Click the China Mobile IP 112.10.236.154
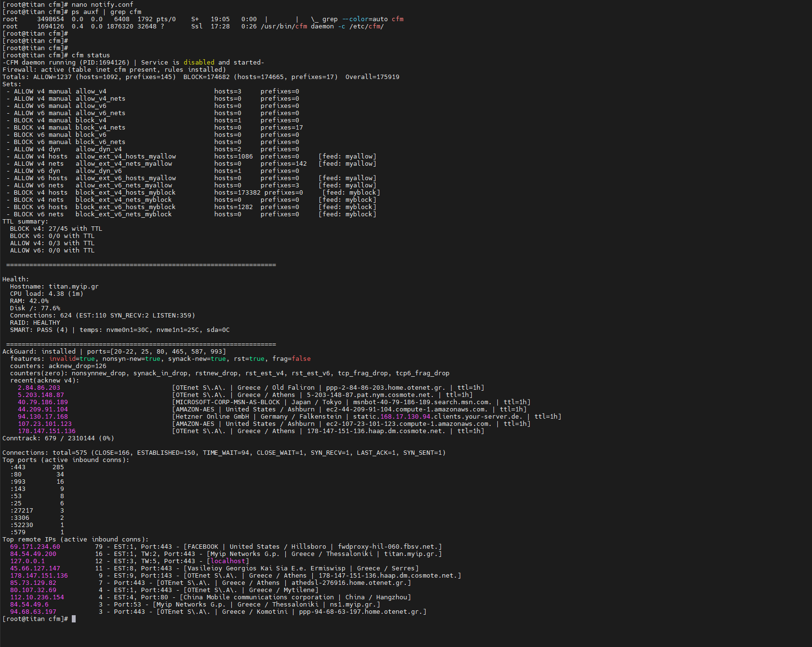Viewport: 812px width, 647px height. 37,597
